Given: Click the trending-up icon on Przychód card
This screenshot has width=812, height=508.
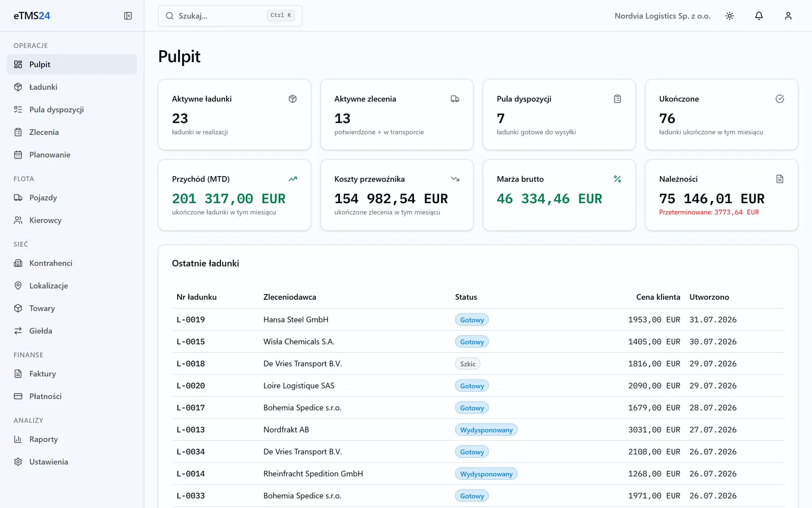Looking at the screenshot, I should pos(293,179).
